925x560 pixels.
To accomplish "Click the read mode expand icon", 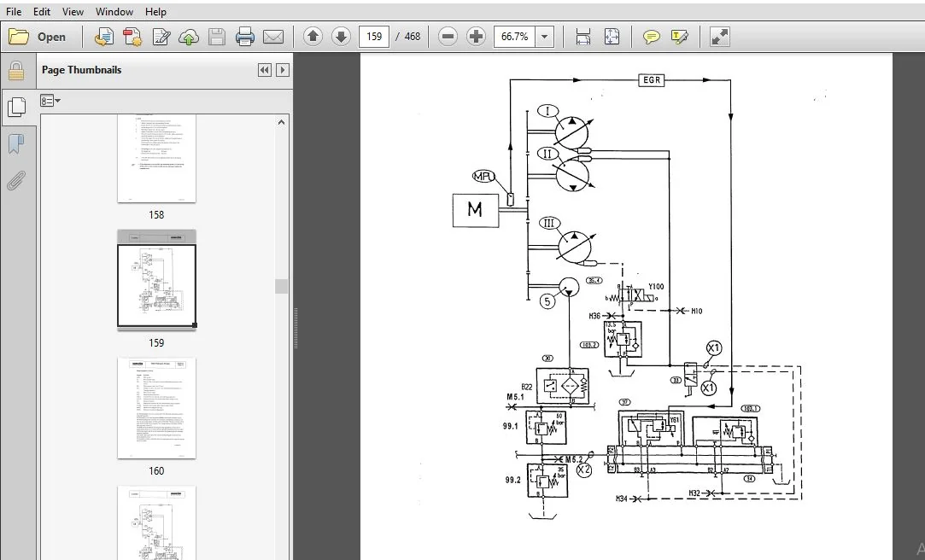I will click(720, 37).
